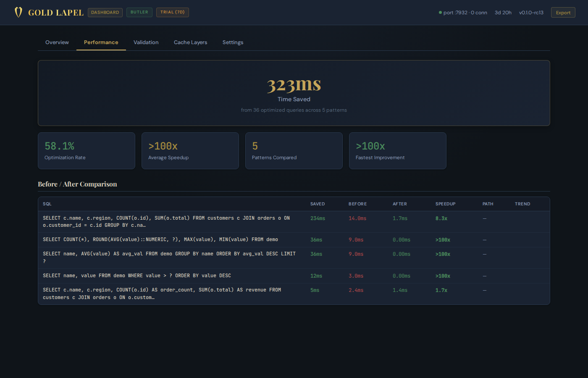This screenshot has height=378, width=588.
Task: Click the v0.1.0-rc13 version label
Action: point(531,12)
